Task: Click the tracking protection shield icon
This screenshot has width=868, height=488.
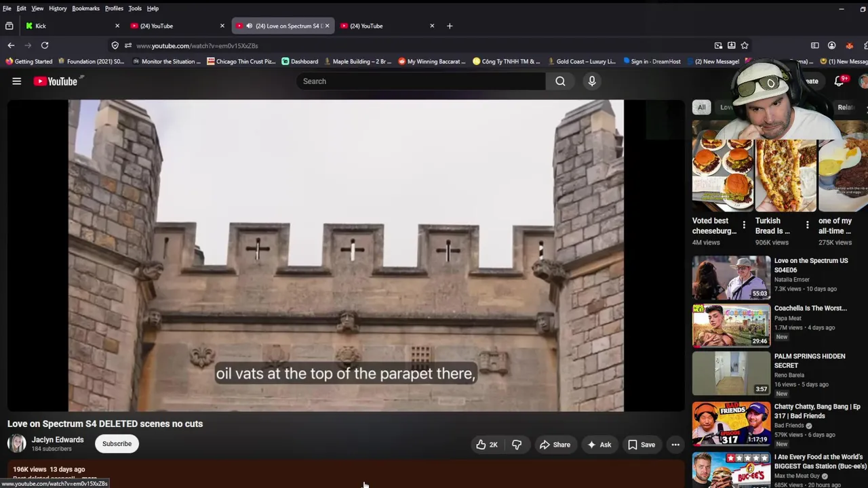Action: point(115,45)
